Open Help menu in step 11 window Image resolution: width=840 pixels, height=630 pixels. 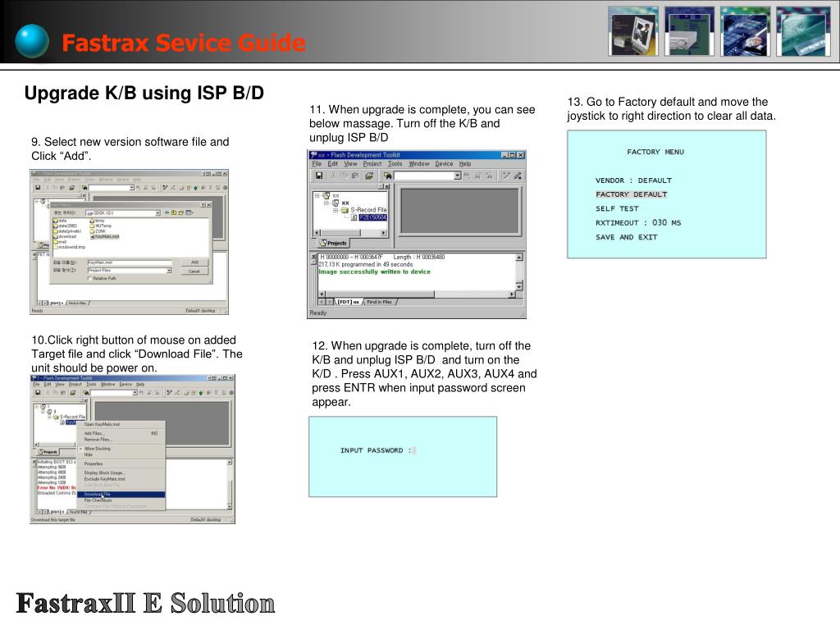tap(465, 164)
